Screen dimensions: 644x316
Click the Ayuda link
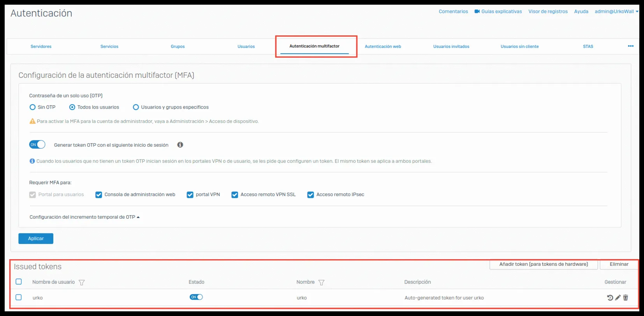pyautogui.click(x=581, y=11)
